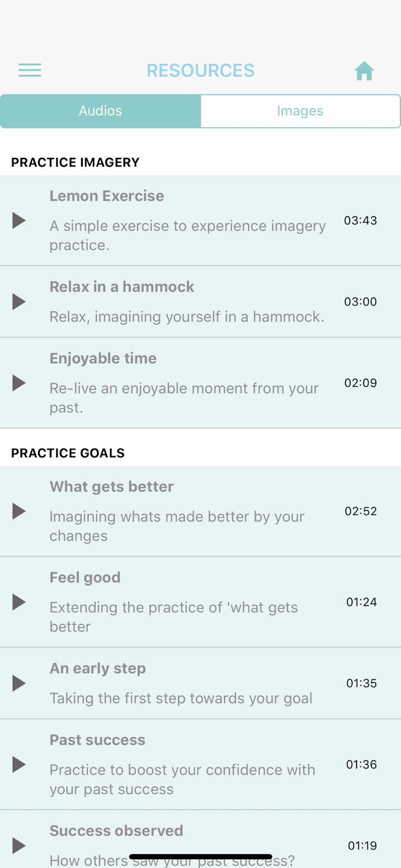Play the Success observed audio
401x868 pixels.
pyautogui.click(x=19, y=845)
